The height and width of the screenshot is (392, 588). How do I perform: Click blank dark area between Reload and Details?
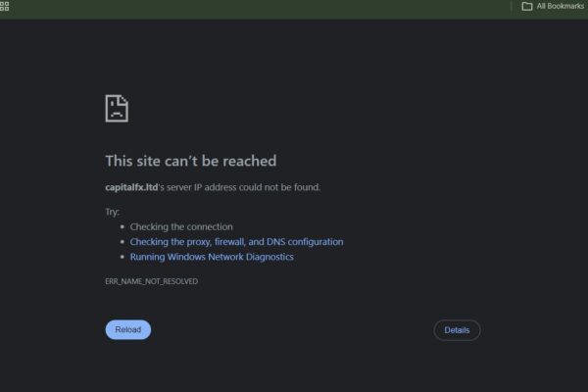point(292,330)
